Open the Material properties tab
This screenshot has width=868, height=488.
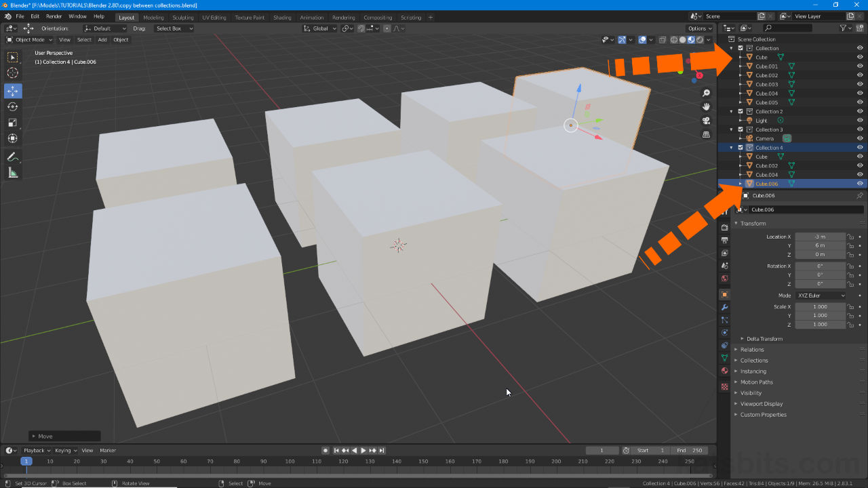click(724, 371)
